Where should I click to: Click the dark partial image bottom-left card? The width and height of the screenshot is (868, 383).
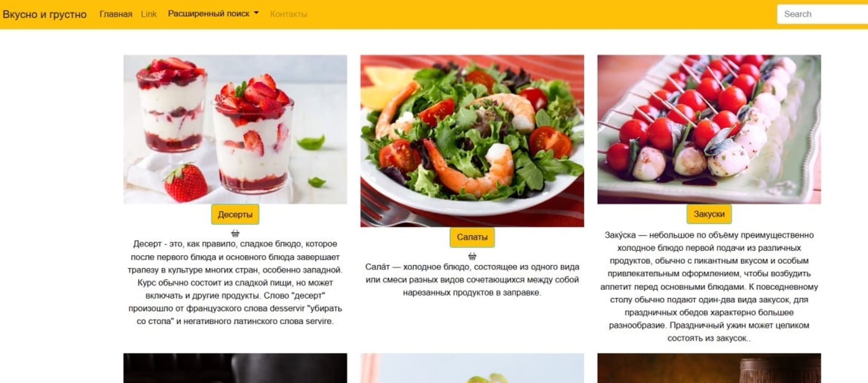(235, 368)
